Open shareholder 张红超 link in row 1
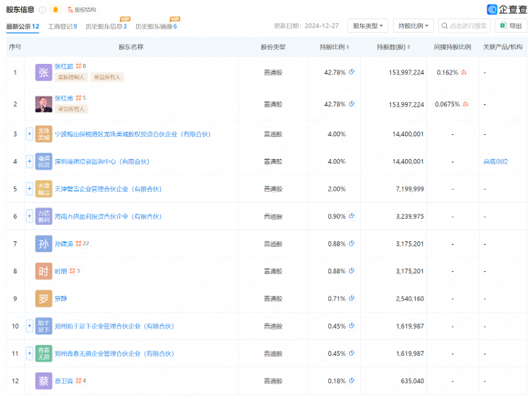The height and width of the screenshot is (399, 532). coord(64,66)
